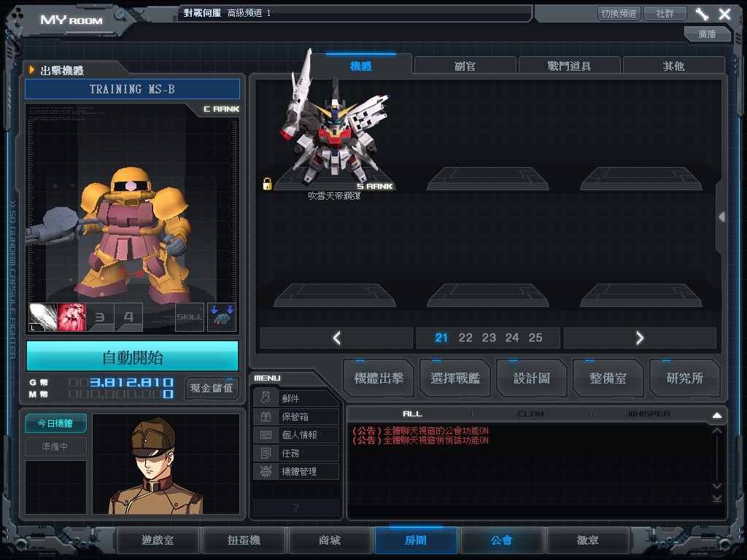Image resolution: width=747 pixels, height=560 pixels.
Task: Close the My Room window
Action: (x=724, y=14)
